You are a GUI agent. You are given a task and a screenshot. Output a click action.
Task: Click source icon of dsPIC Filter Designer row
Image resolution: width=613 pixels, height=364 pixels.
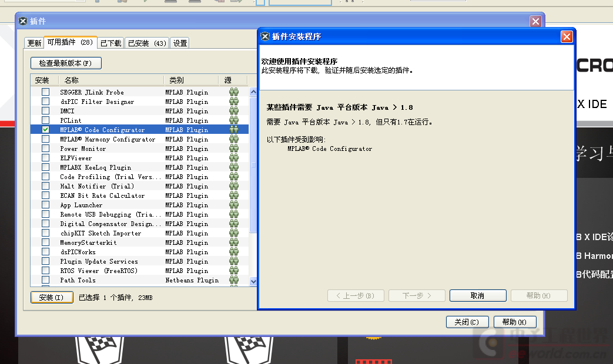[x=234, y=101]
